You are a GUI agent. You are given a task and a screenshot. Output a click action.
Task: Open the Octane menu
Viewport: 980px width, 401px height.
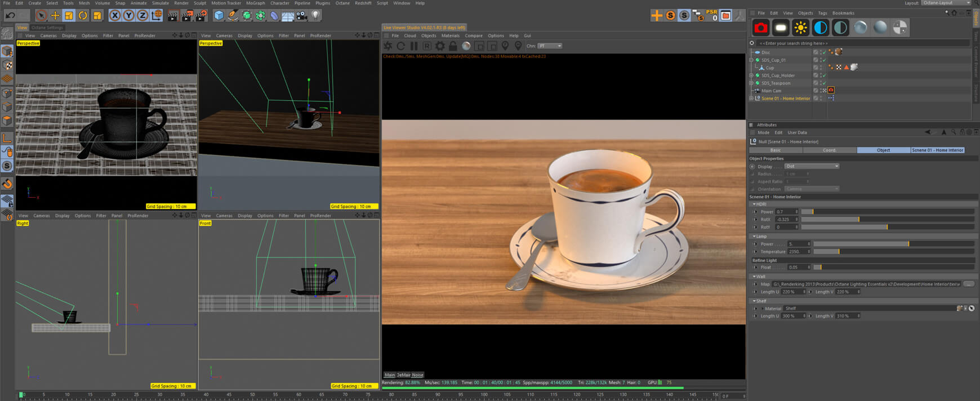tap(342, 3)
